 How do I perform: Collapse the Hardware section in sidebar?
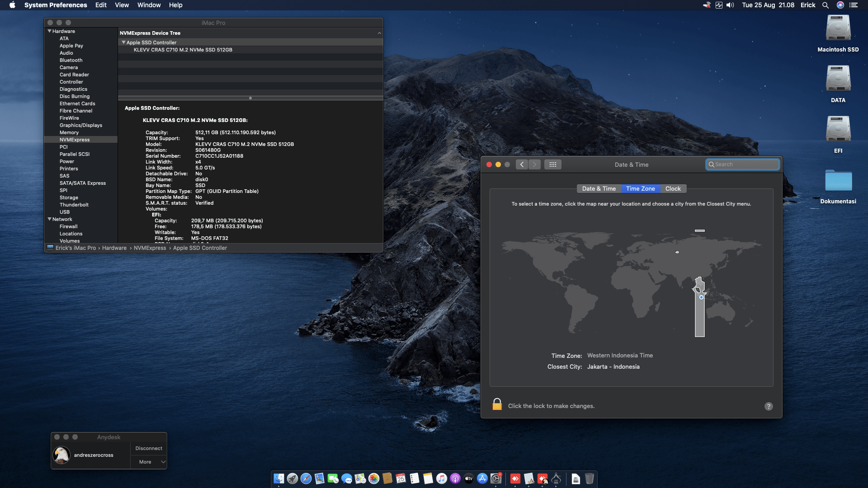pos(50,31)
